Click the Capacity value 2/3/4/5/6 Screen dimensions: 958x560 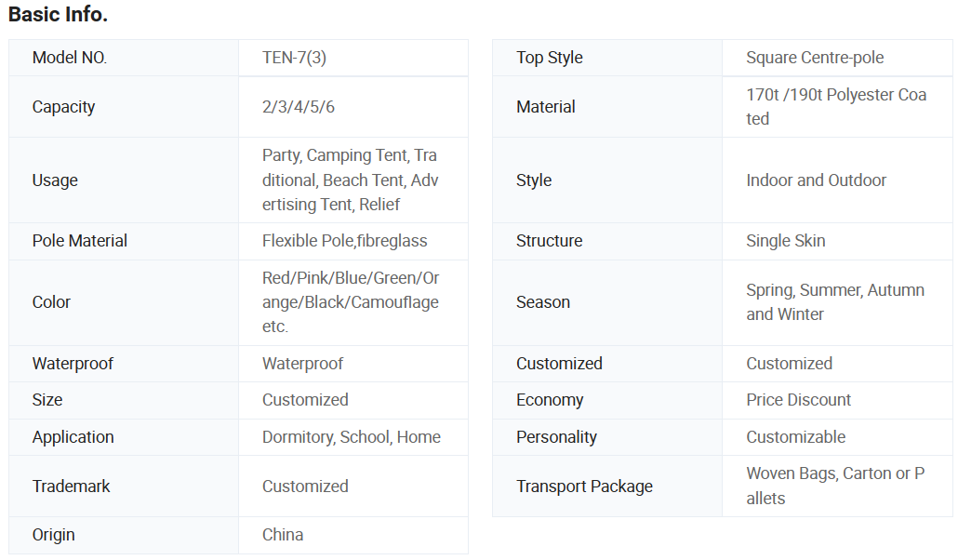[299, 107]
